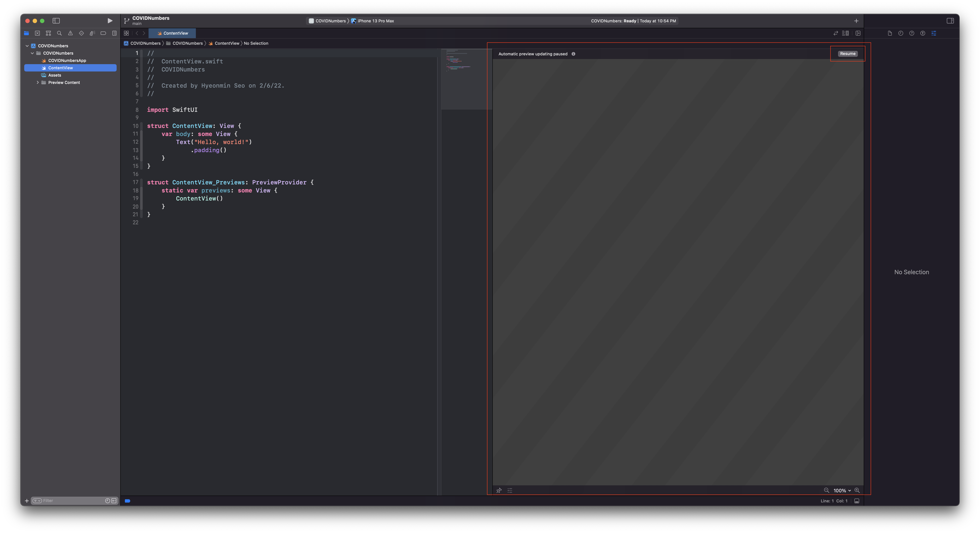Screen dimensions: 980x533
Task: Expand the Preview Content folder
Action: (38, 82)
